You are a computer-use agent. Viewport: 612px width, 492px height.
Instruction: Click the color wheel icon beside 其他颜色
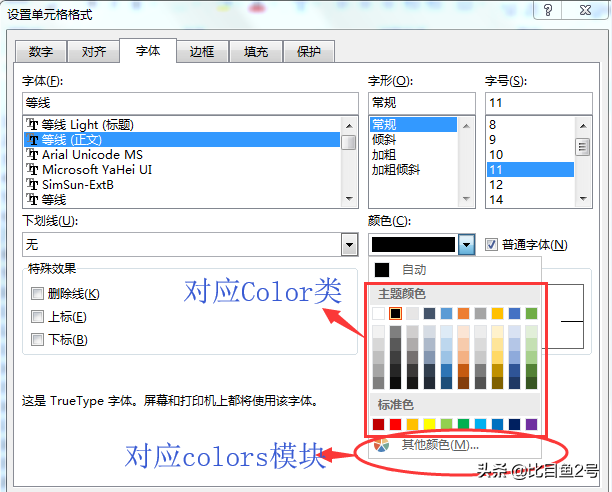pos(381,445)
